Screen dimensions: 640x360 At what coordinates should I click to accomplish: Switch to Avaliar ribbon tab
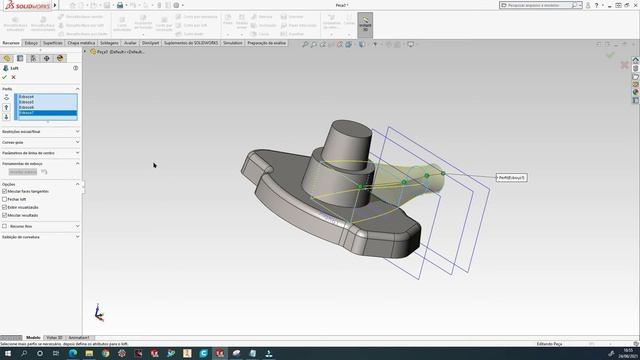[130, 43]
